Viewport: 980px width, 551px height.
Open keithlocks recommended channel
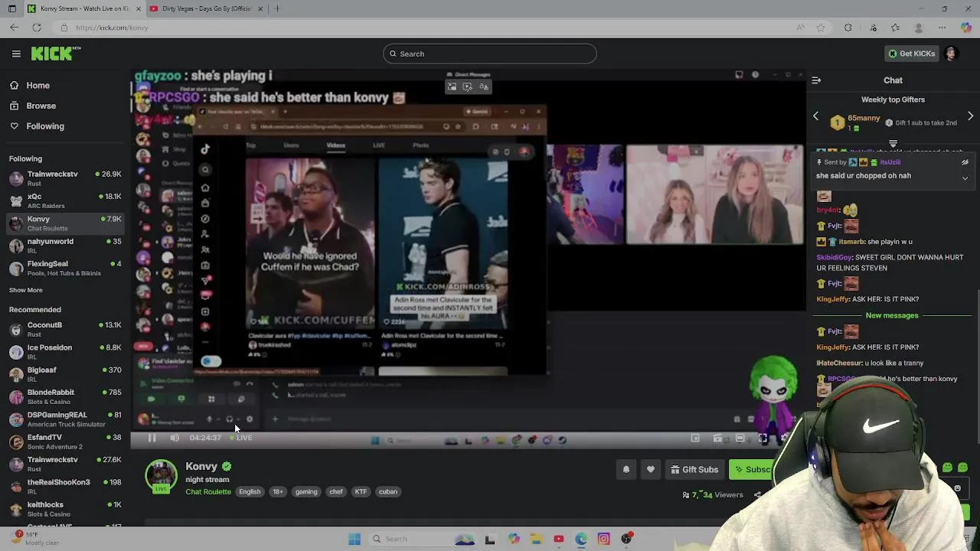tap(65, 509)
